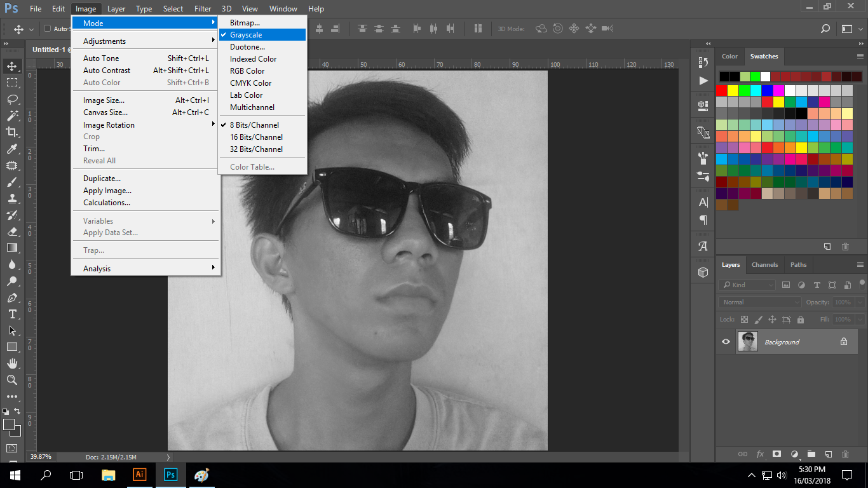Select the Eraser tool
Image resolution: width=868 pixels, height=488 pixels.
click(x=12, y=231)
